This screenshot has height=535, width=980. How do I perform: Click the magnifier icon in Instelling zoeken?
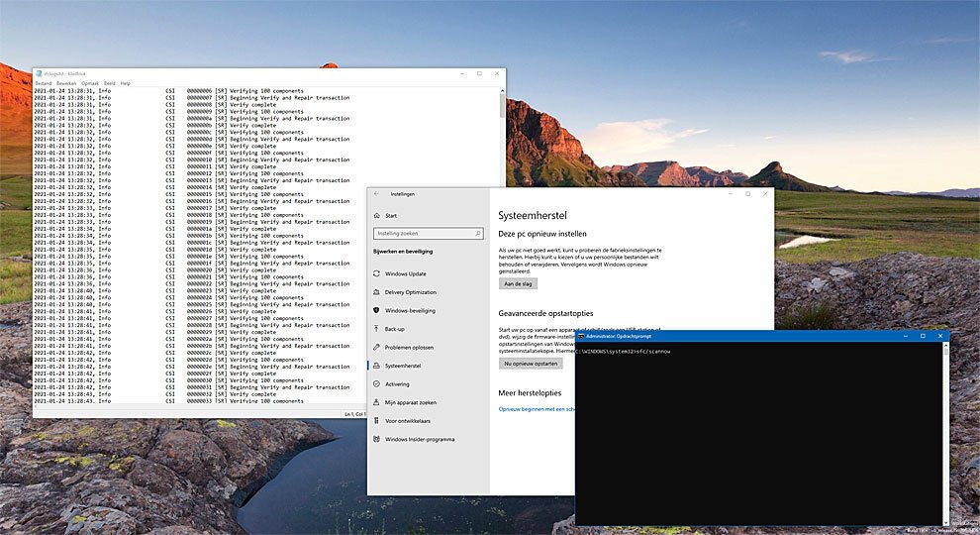477,234
